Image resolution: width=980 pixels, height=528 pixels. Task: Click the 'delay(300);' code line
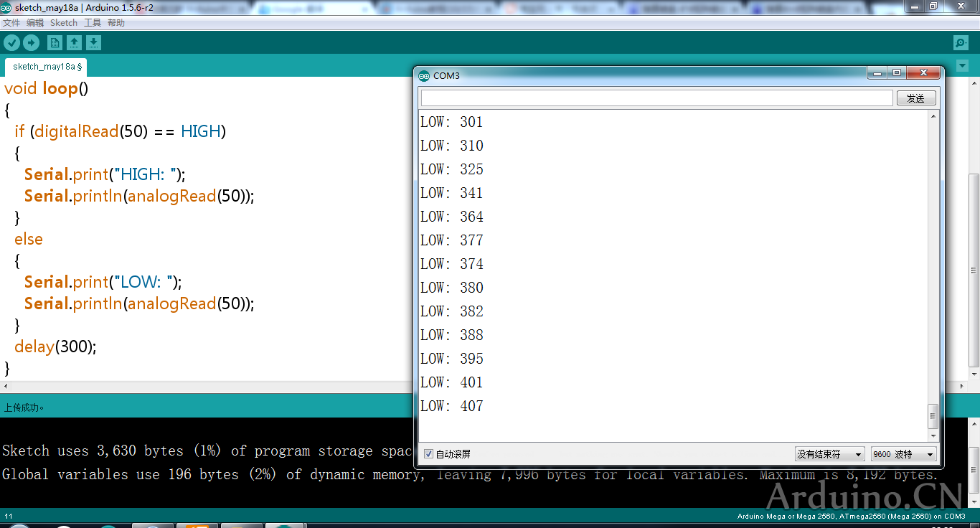(x=55, y=347)
